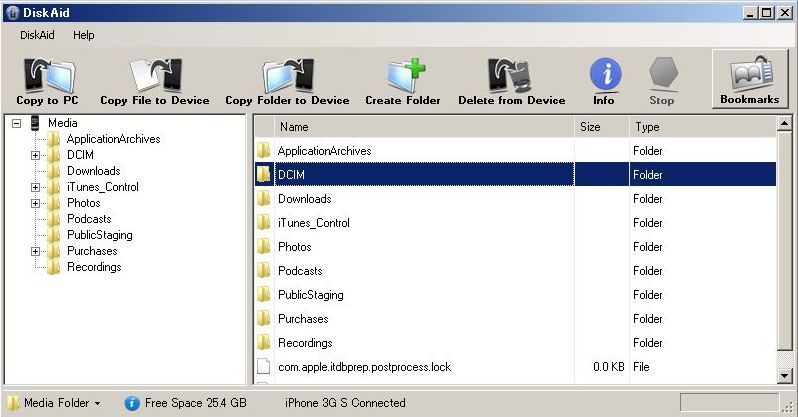This screenshot has width=798, height=417.
Task: Click the Size column header
Action: tap(602, 127)
